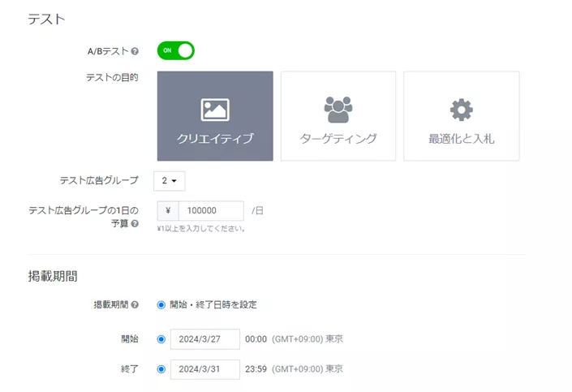The image size is (572, 392).
Task: Click the image icon in クリエイティブ card
Action: pos(215,110)
